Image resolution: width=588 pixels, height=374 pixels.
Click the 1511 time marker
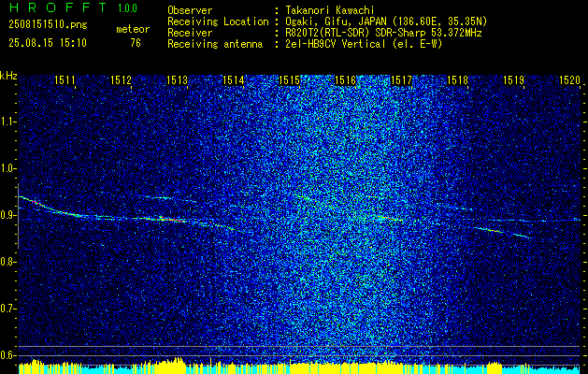(65, 79)
